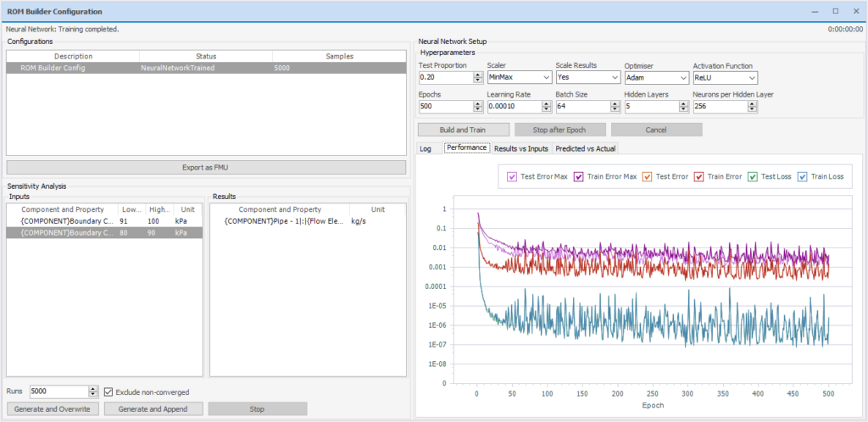
Task: Open the Results vs Inputs tab
Action: click(x=521, y=148)
